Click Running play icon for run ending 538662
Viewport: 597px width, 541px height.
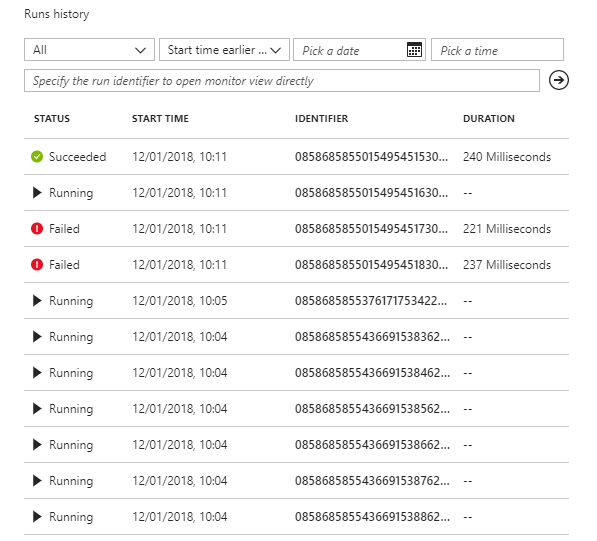[x=37, y=445]
